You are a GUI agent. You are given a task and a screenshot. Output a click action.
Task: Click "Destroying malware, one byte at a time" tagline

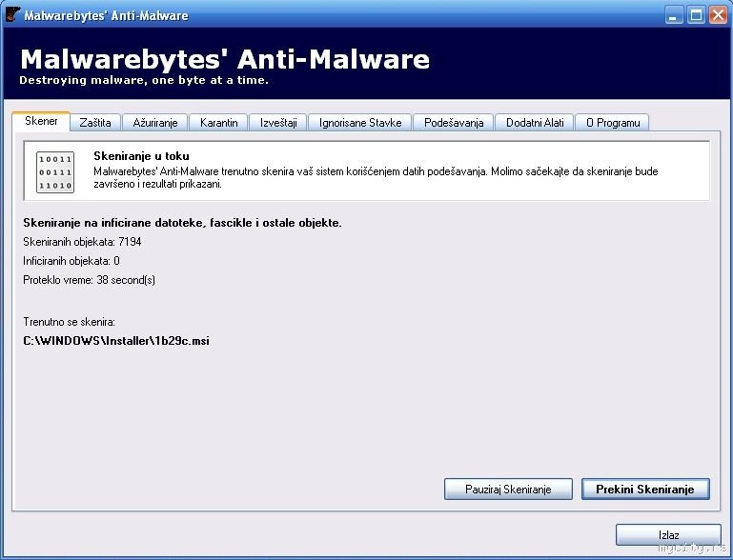[x=144, y=80]
